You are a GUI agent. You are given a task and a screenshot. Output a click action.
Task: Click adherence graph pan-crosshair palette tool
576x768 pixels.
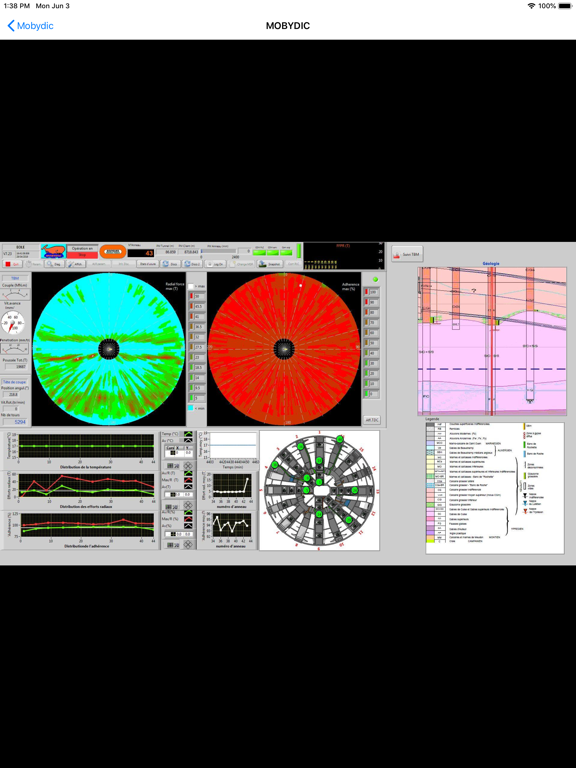click(188, 545)
